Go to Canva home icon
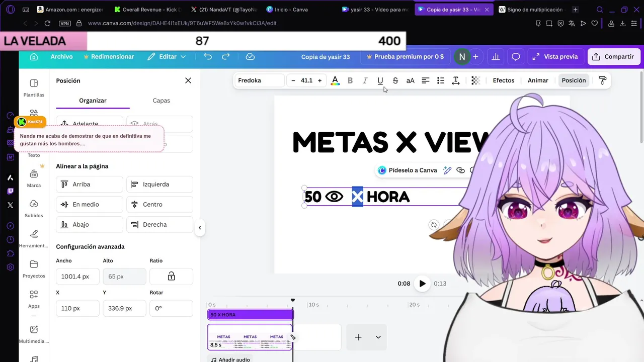 34,57
